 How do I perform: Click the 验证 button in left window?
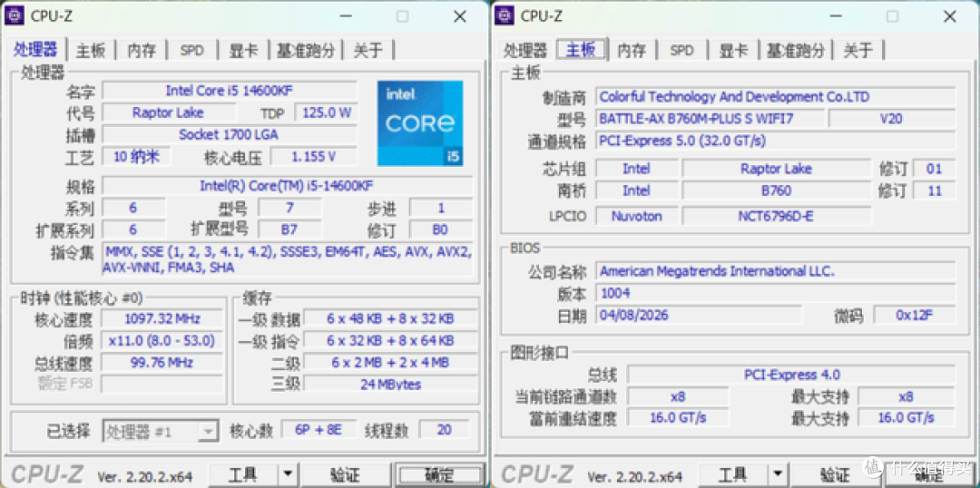click(x=346, y=476)
